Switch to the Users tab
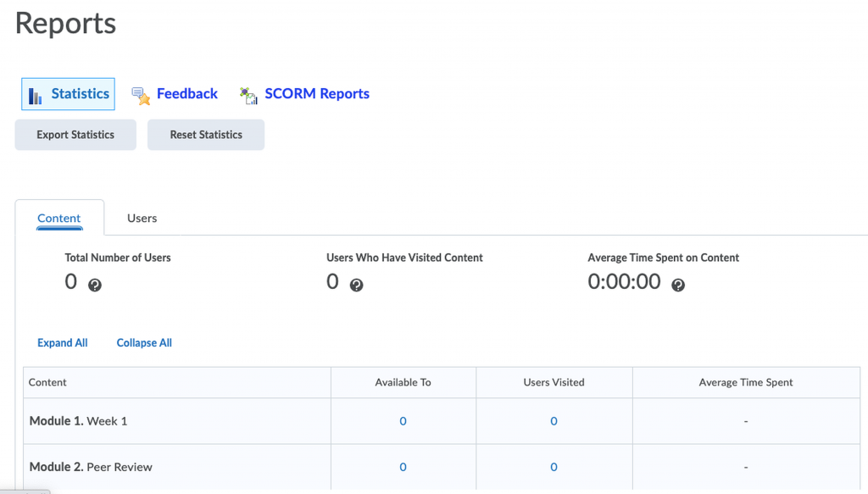The height and width of the screenshot is (494, 868). pyautogui.click(x=142, y=218)
